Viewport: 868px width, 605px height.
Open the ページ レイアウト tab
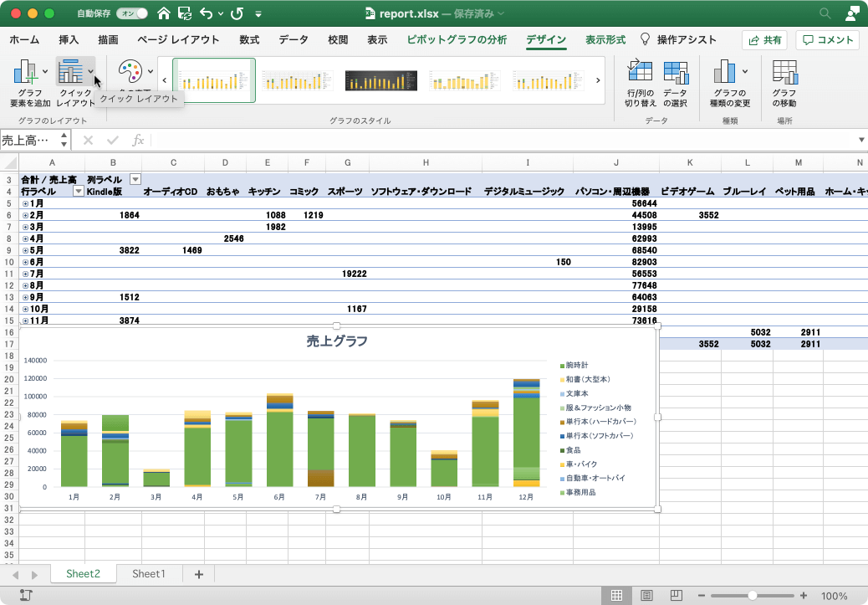[x=178, y=39]
